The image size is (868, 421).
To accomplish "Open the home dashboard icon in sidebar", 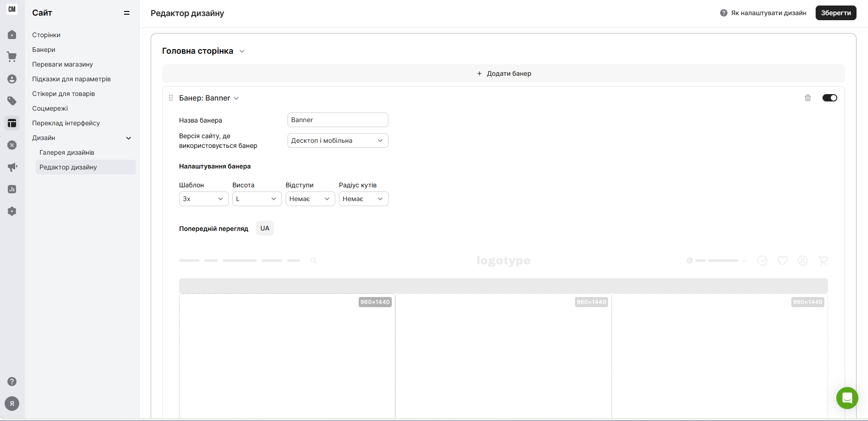I will click(12, 35).
